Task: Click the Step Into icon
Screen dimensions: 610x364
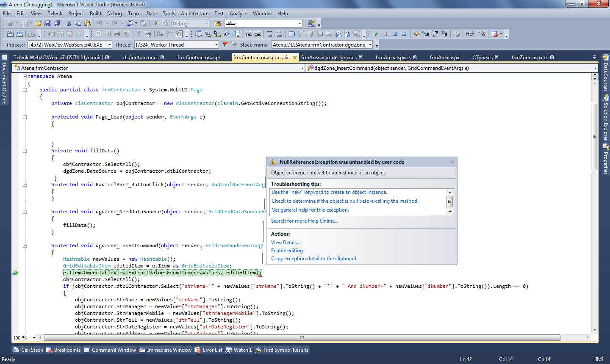Action: (425, 34)
